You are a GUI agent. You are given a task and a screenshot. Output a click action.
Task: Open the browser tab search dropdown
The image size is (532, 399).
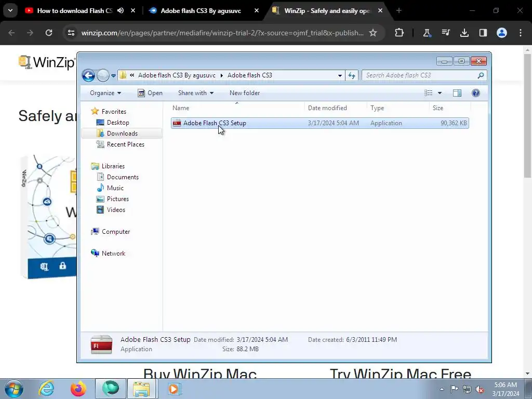tap(10, 10)
